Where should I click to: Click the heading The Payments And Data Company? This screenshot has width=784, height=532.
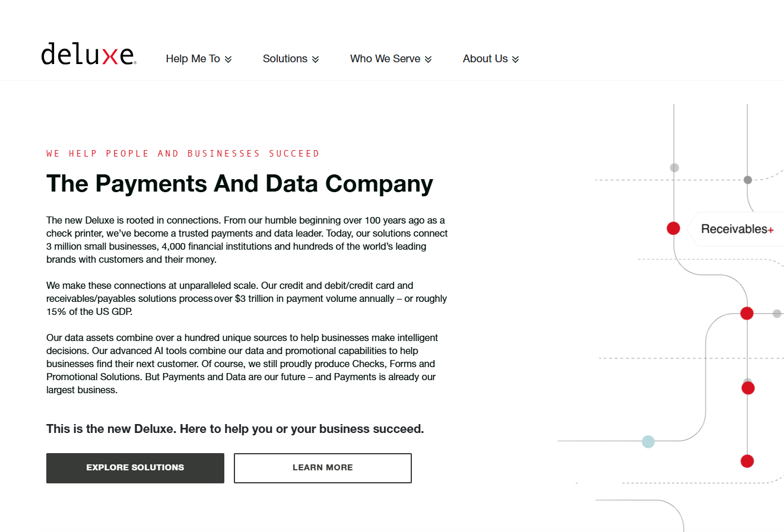(240, 184)
